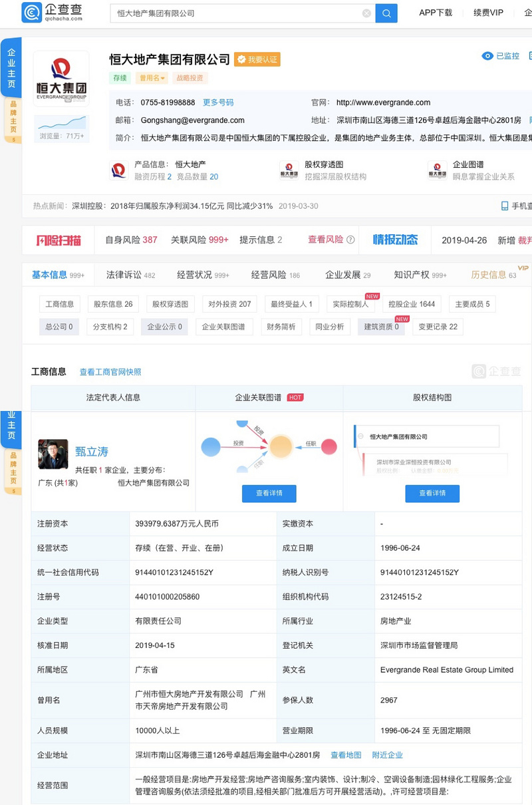Click the 主要成员 5 button

[472, 304]
